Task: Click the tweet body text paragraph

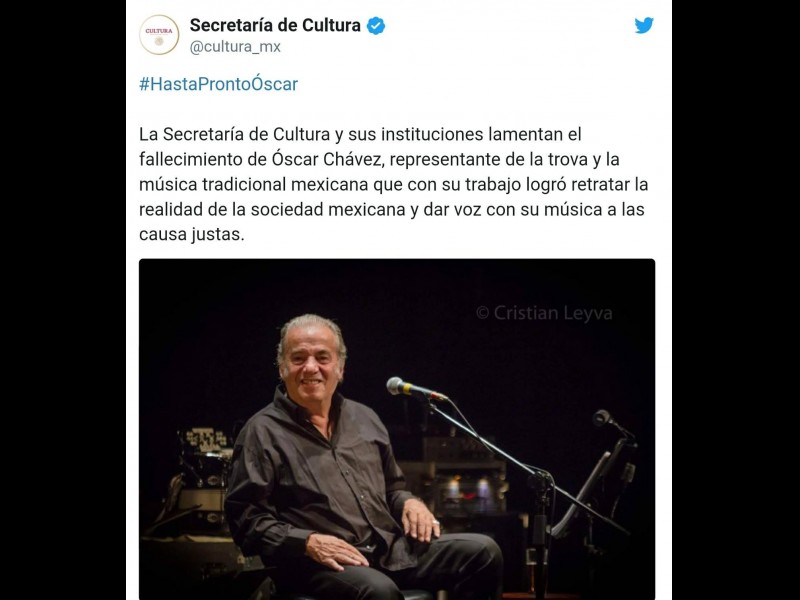Action: click(x=393, y=184)
